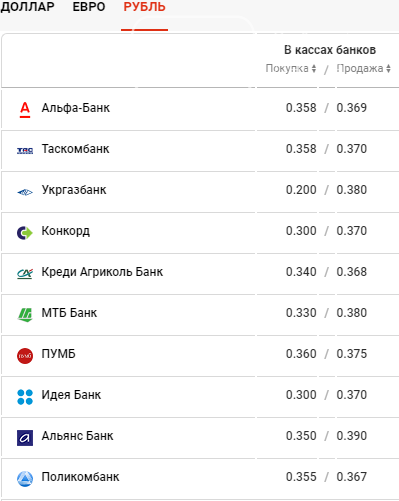The image size is (399, 501).
Task: Click the Укргазбанк logo icon
Action: (x=25, y=192)
